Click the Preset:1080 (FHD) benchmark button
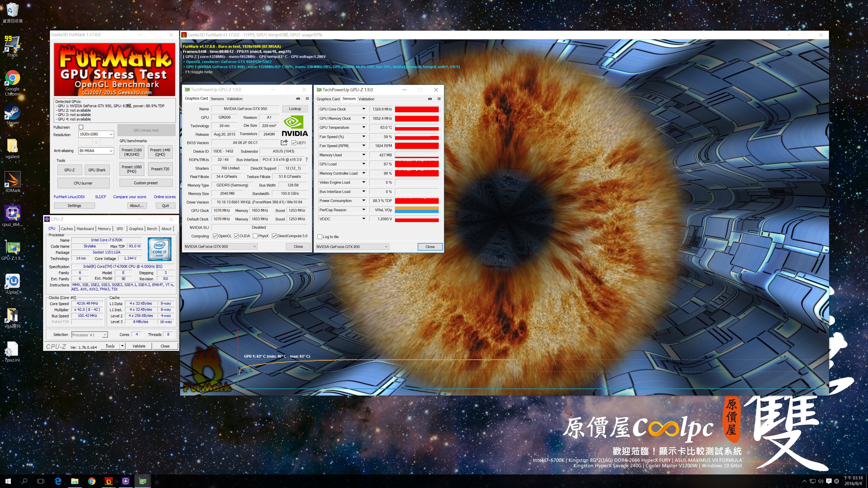Image resolution: width=868 pixels, height=488 pixels. [x=132, y=169]
